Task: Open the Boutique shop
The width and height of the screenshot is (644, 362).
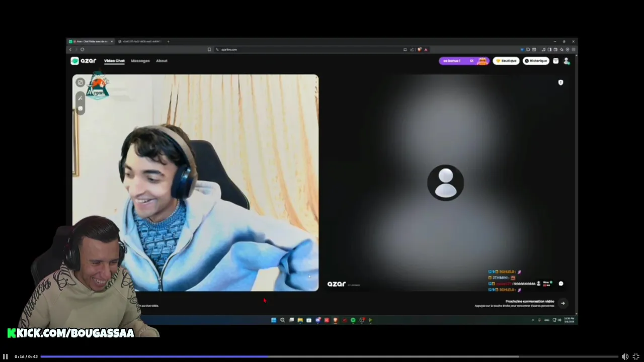Action: 506,61
